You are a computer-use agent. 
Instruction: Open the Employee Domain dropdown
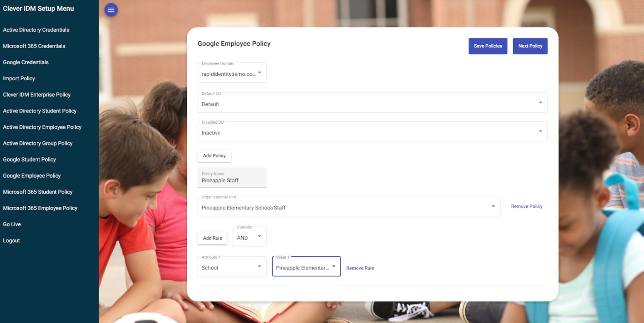point(232,72)
